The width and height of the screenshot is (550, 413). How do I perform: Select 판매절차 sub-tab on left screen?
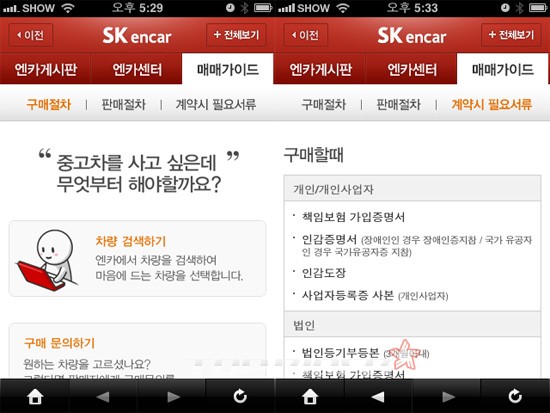123,104
